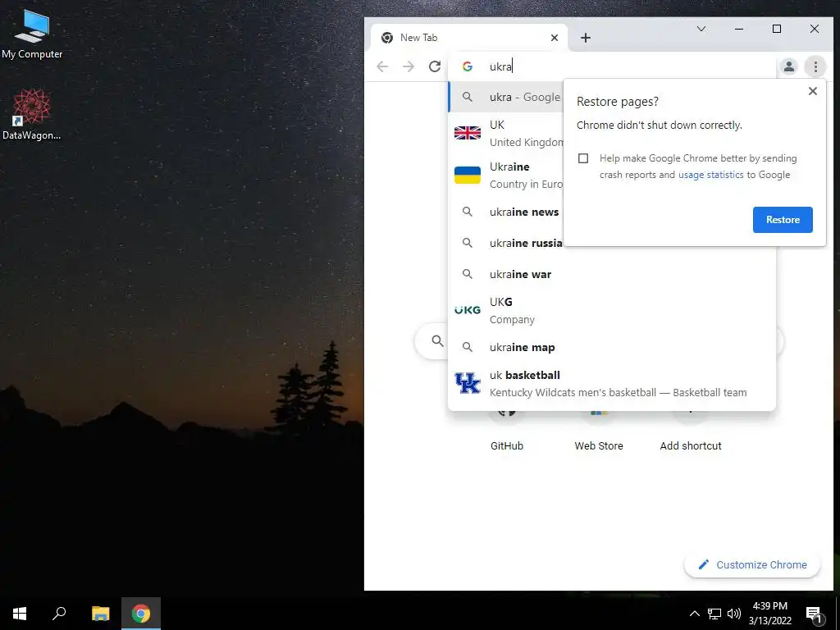
Task: Open the My Computer desktop icon
Action: [32, 34]
